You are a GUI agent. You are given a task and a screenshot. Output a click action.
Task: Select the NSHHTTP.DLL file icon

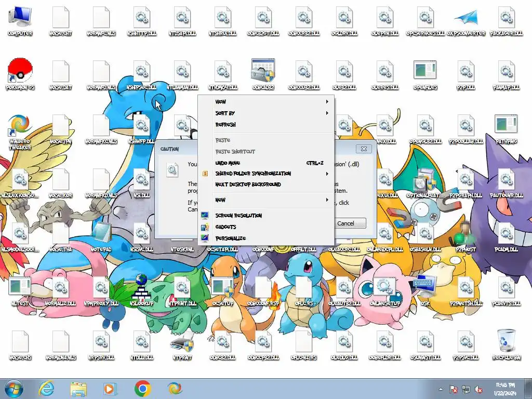[x=141, y=21]
